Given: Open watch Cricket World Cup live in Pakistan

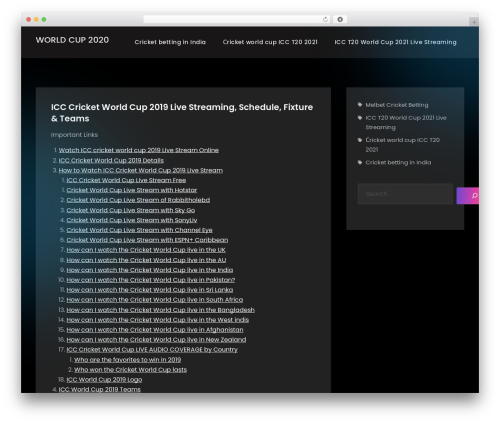Looking at the screenshot, I should [151, 280].
